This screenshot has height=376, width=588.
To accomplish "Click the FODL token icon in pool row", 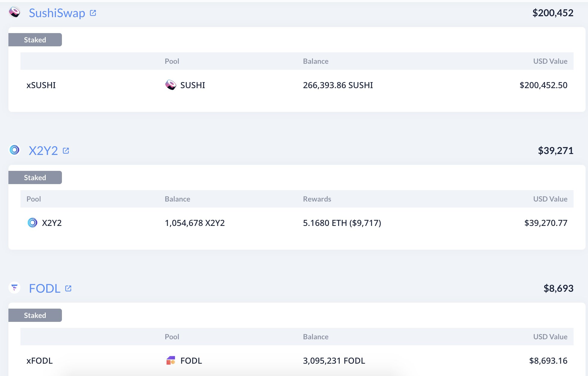I will coord(171,360).
